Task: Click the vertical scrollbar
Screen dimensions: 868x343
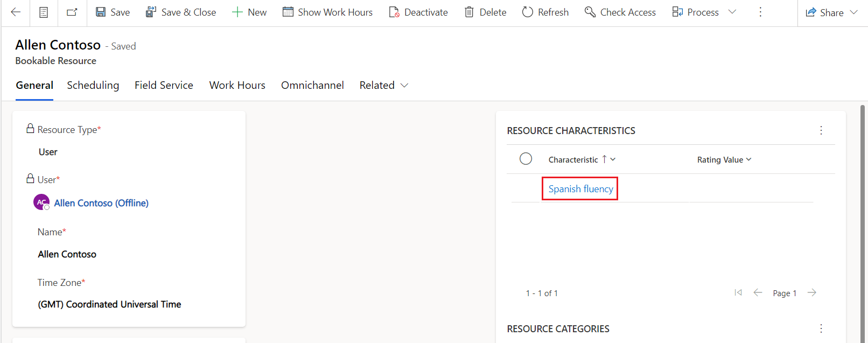Action: (x=862, y=223)
